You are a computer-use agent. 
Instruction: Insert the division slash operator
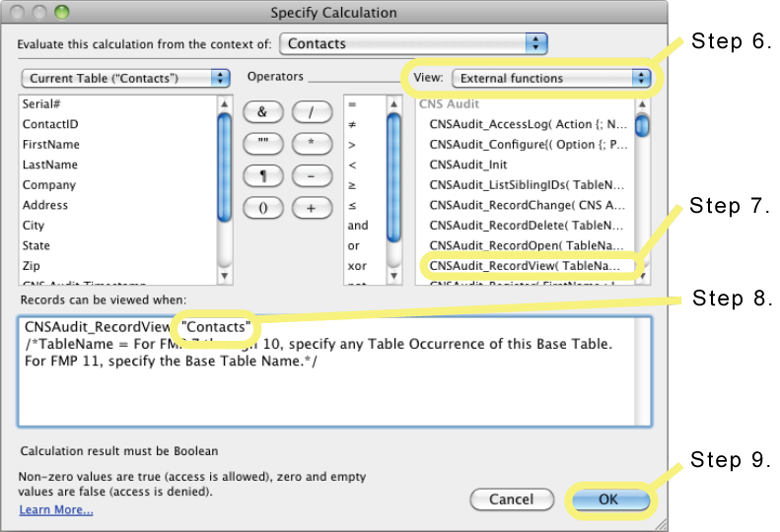[x=312, y=112]
